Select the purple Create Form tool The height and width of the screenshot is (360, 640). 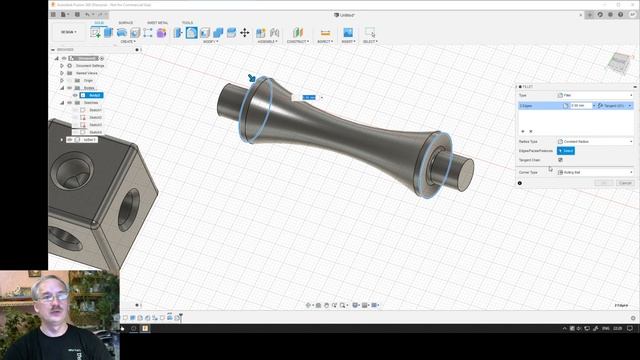click(161, 33)
